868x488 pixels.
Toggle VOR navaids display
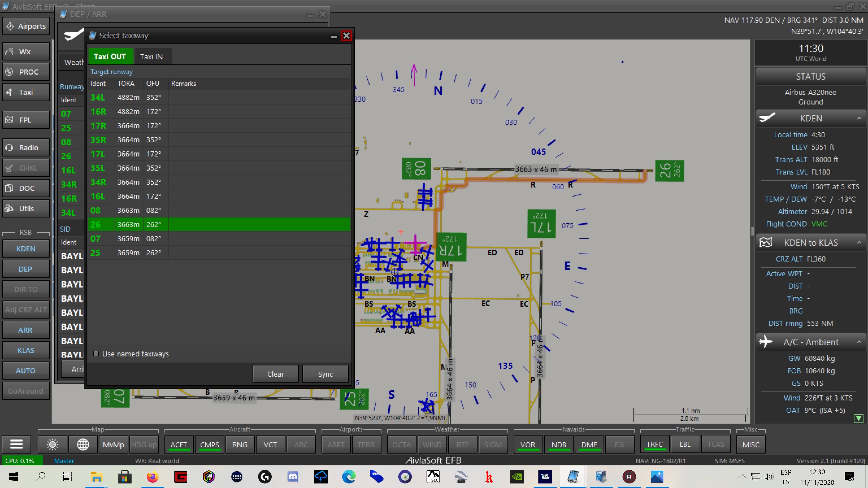pyautogui.click(x=528, y=445)
